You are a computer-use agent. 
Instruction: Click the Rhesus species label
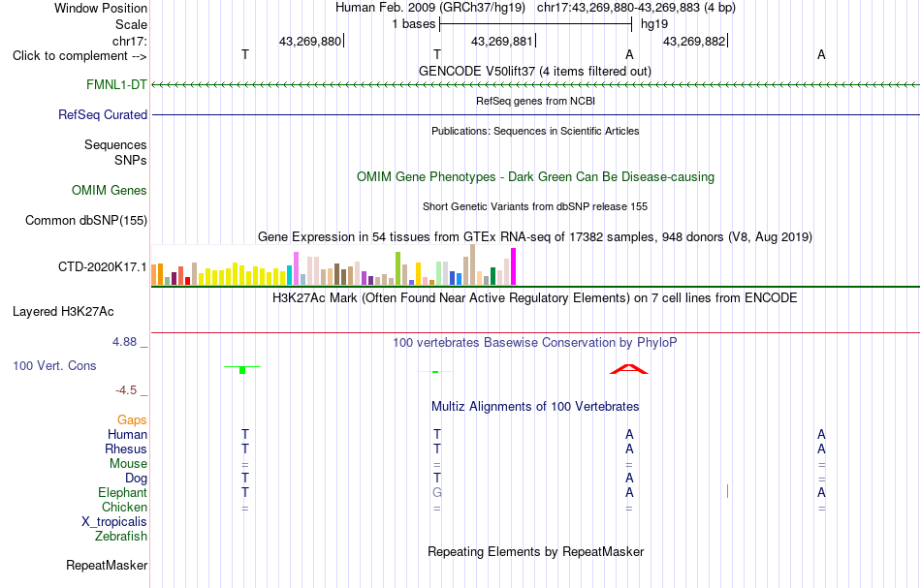tap(126, 449)
